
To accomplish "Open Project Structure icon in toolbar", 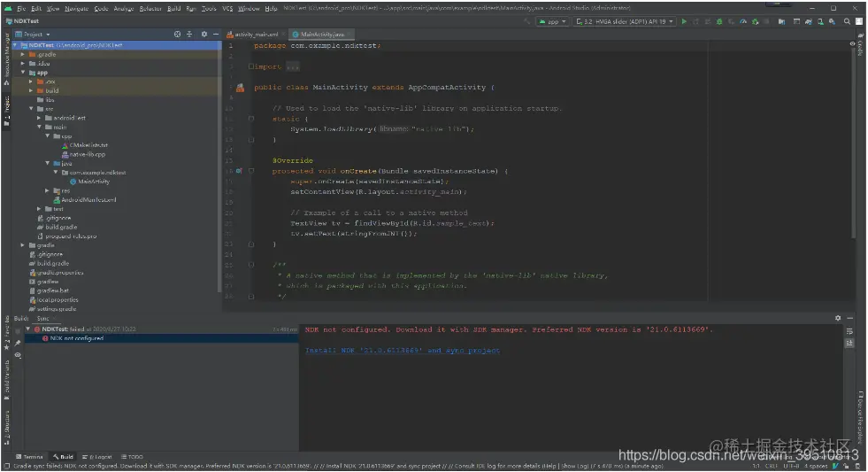I will point(781,21).
